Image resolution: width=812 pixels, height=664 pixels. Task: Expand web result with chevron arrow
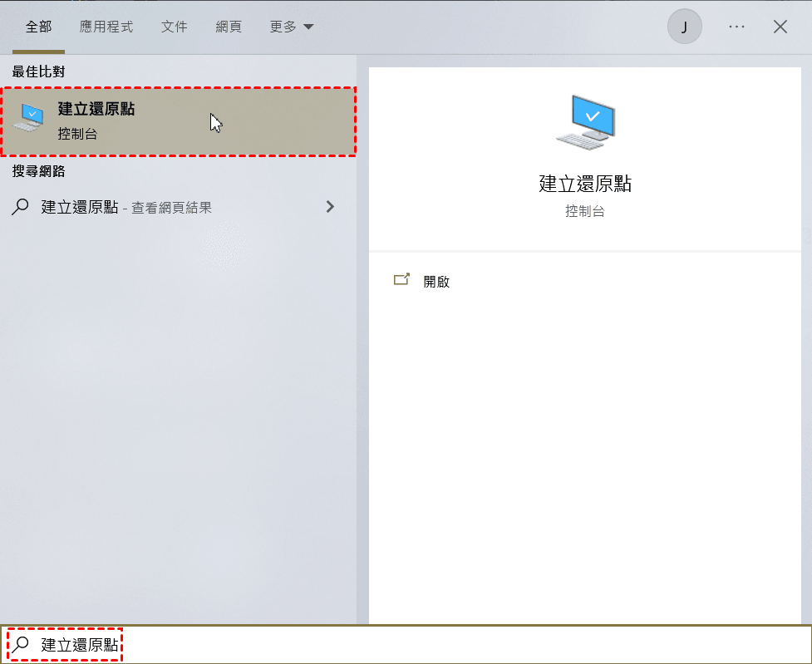click(x=331, y=207)
